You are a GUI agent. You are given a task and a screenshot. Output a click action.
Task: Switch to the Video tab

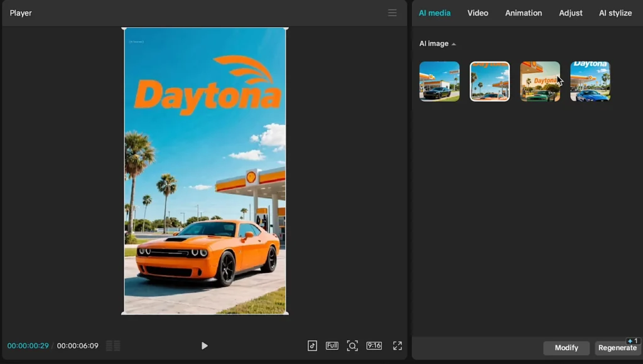point(478,13)
